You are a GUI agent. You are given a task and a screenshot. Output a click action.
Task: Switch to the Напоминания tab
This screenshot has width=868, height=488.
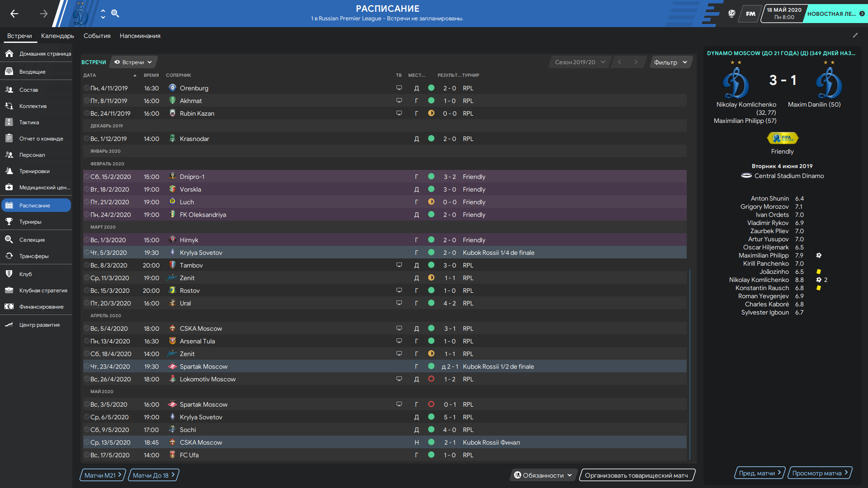pyautogui.click(x=140, y=36)
